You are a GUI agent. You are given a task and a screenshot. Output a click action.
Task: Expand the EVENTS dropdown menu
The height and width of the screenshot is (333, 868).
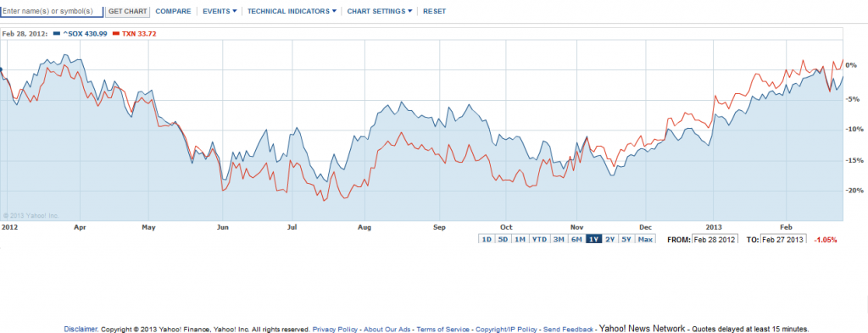(220, 11)
